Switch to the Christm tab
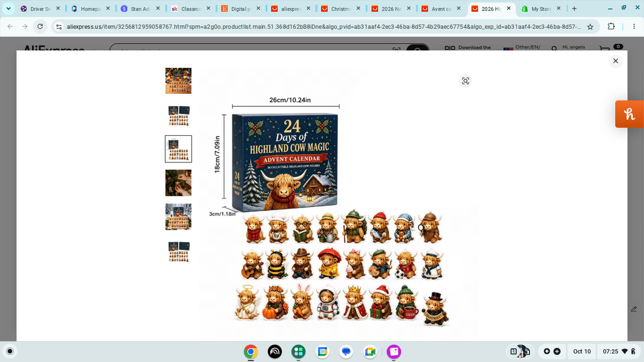Image resolution: width=644 pixels, height=362 pixels. (340, 9)
